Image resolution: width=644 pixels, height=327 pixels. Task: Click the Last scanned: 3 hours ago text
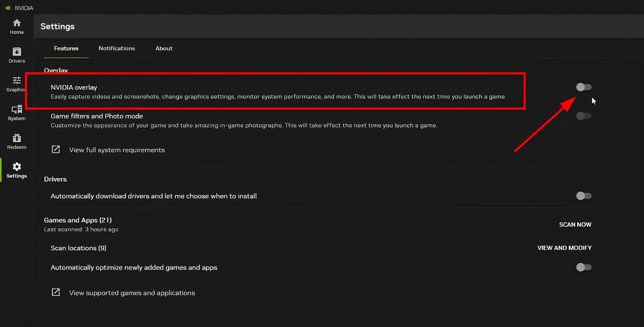(81, 230)
